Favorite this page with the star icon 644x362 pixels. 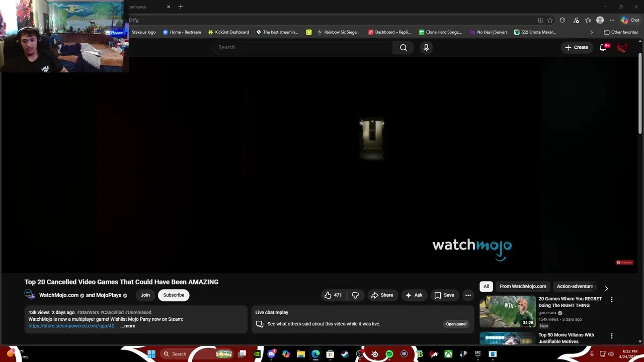tap(550, 20)
